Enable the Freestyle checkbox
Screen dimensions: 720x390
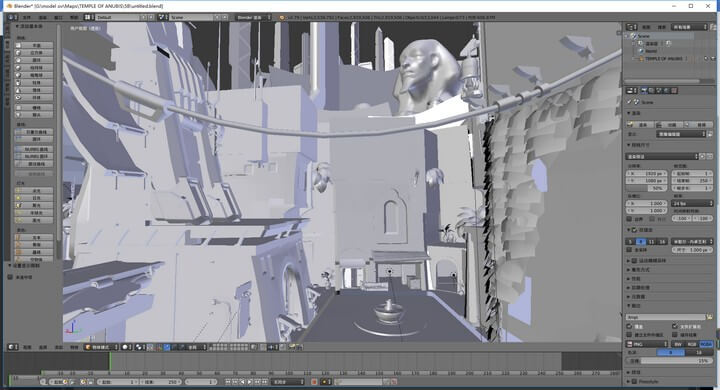tap(635, 381)
